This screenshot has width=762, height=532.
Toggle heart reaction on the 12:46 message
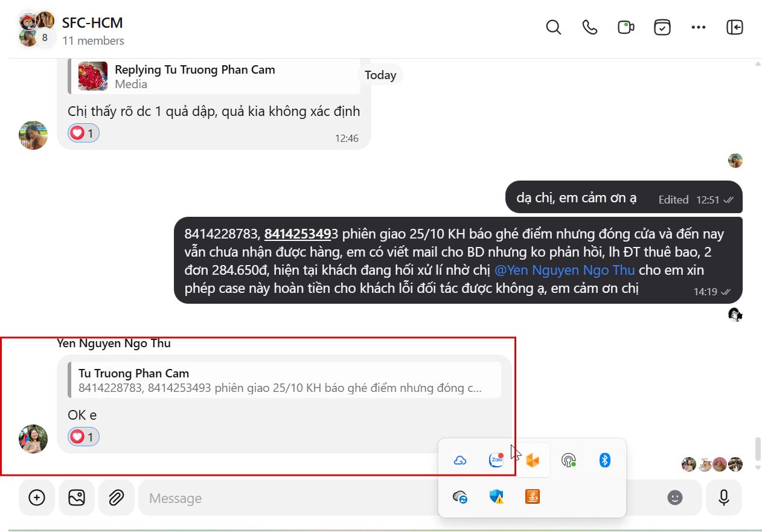pyautogui.click(x=83, y=133)
